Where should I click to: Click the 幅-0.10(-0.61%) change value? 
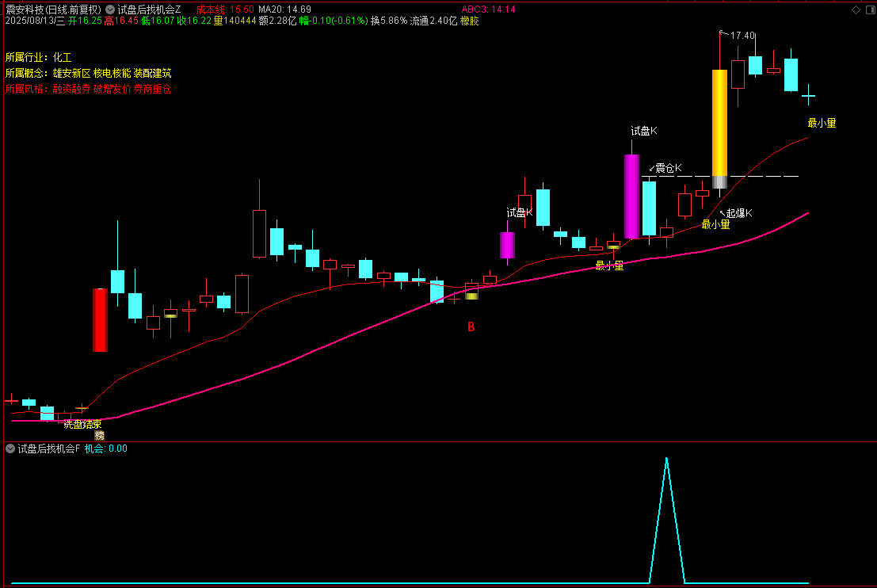coord(334,21)
